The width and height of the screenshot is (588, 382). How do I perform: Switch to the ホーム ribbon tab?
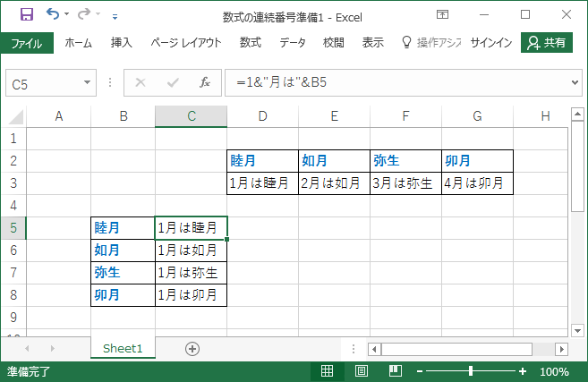coord(78,43)
